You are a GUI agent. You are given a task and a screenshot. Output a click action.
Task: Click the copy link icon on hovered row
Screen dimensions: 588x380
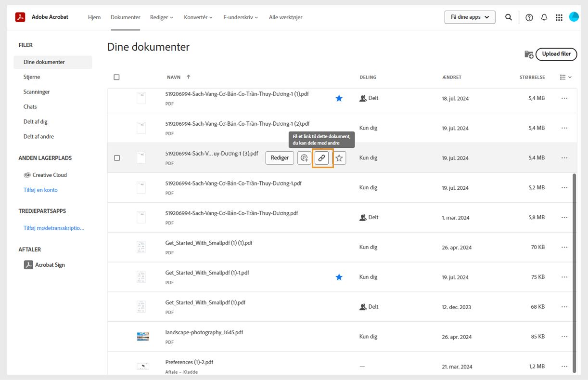click(x=322, y=158)
